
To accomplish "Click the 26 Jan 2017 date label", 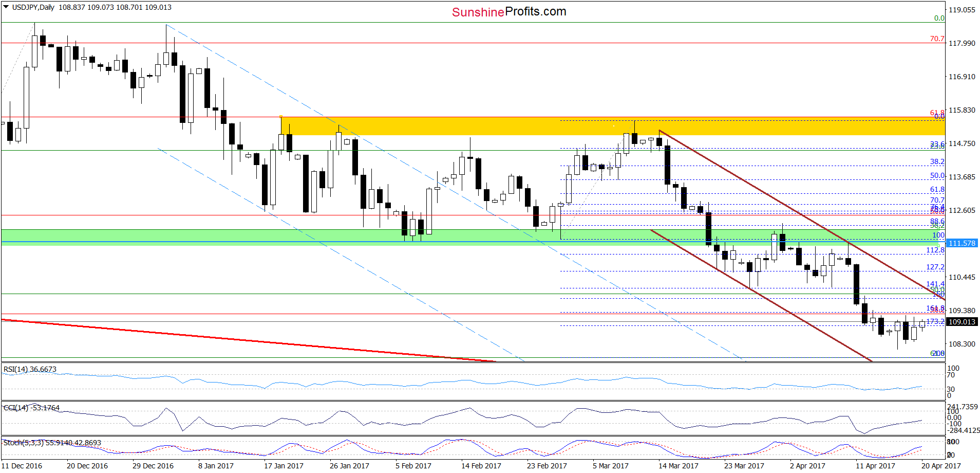I will pos(349,466).
